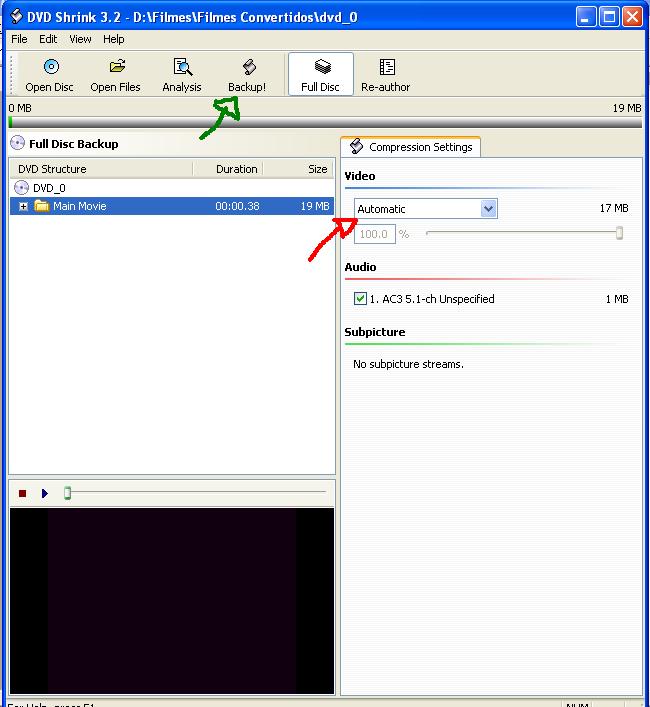Click the 19 MB size cell in Main Movie row
This screenshot has height=707, width=650.
(315, 206)
